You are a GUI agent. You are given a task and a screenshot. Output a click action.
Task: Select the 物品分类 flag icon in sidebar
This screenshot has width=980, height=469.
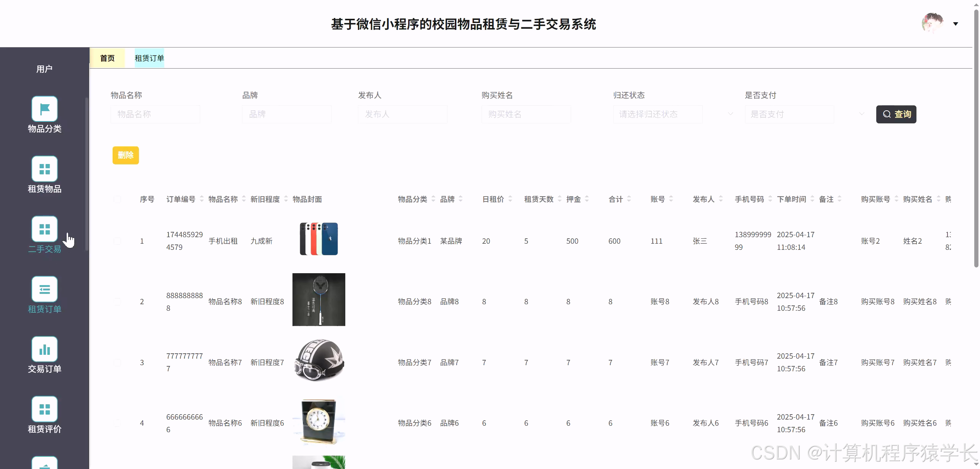tap(44, 108)
